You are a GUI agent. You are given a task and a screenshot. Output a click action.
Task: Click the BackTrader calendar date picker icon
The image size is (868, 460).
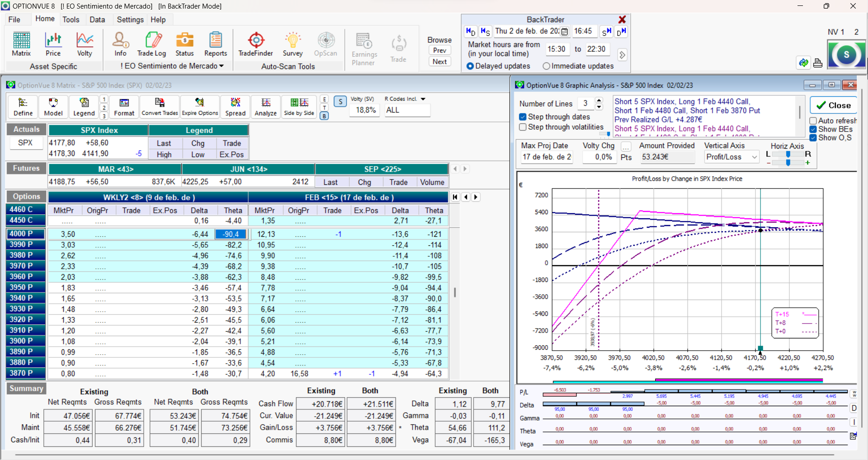click(x=564, y=32)
